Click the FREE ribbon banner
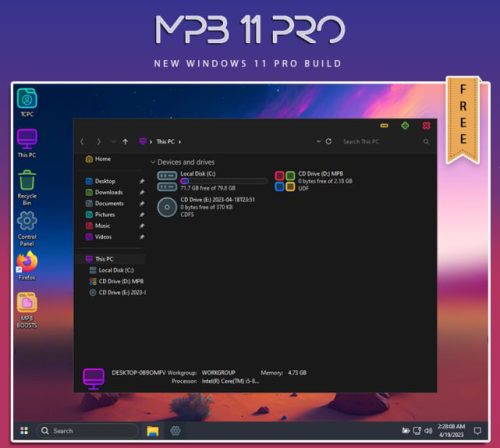This screenshot has height=448, width=500. (463, 120)
